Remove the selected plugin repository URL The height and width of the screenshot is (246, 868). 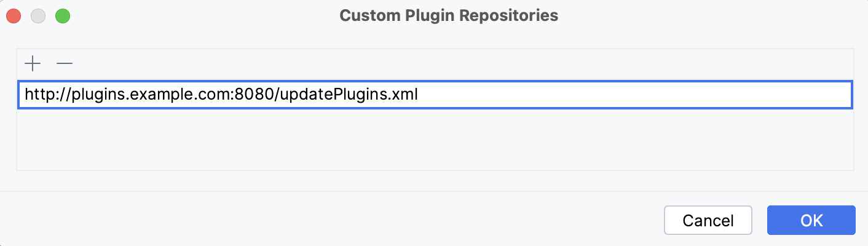[x=65, y=63]
